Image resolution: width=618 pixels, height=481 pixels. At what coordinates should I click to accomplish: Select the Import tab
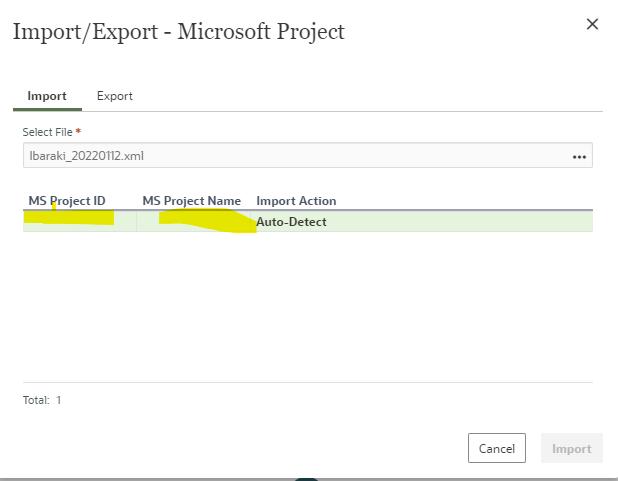(x=47, y=96)
